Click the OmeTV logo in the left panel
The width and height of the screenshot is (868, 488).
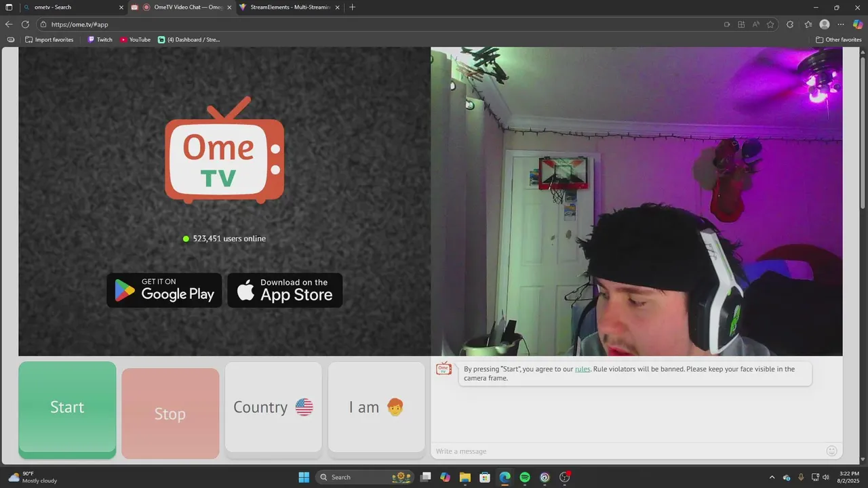224,150
